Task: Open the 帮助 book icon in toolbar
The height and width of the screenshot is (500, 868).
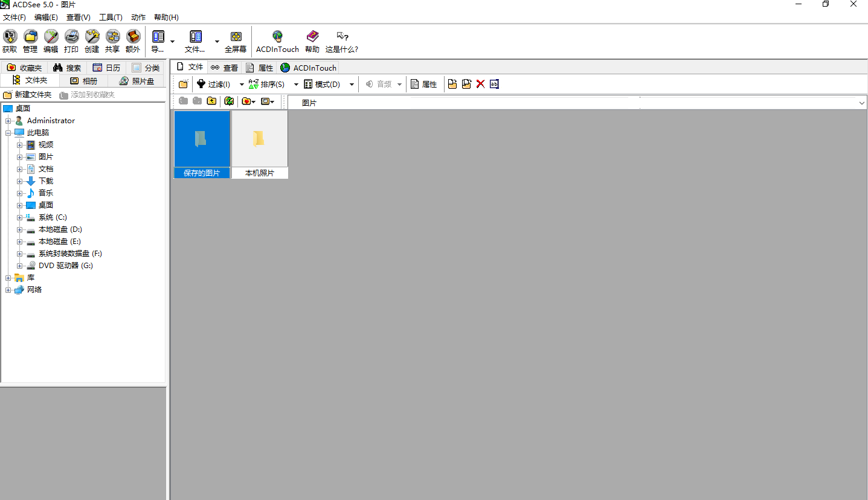Action: [312, 37]
